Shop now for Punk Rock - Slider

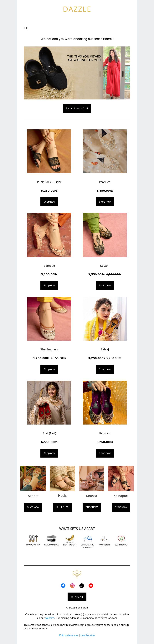coord(49,202)
